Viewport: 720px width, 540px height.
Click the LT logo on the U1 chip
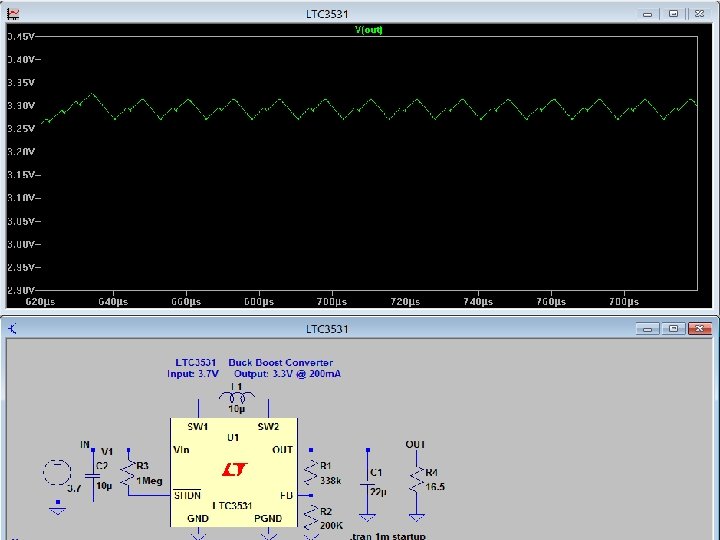(235, 469)
